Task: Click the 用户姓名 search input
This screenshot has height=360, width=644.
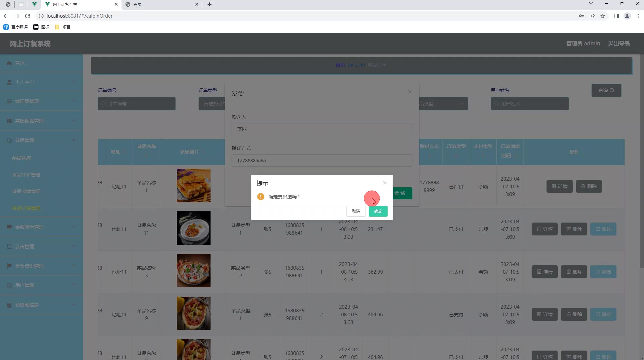Action: (x=530, y=104)
